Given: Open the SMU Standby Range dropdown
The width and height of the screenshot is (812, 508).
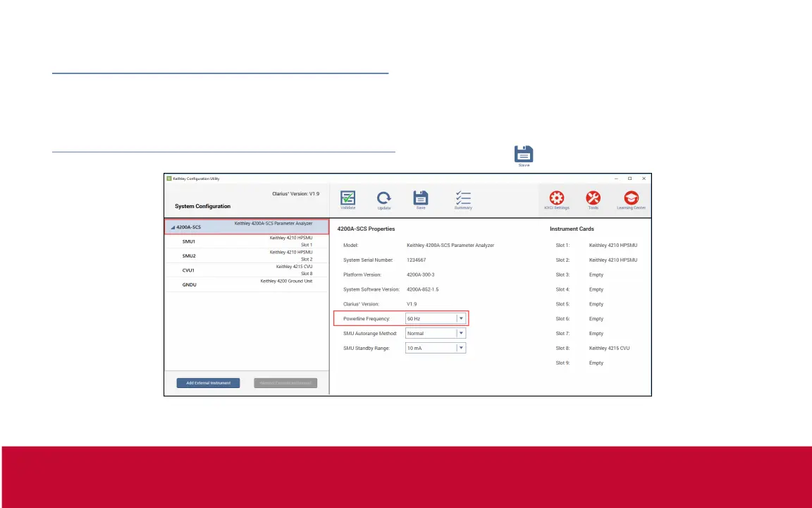Looking at the screenshot, I should pyautogui.click(x=461, y=348).
